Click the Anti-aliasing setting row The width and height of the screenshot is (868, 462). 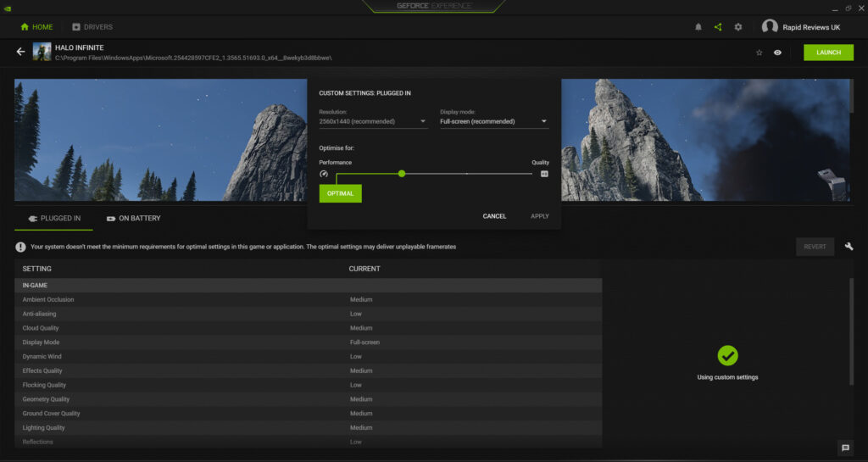pos(309,314)
